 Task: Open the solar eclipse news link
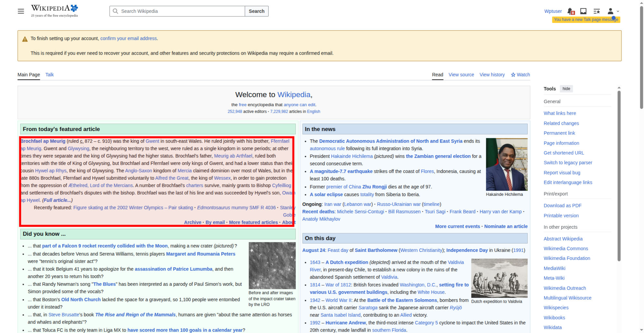click(326, 195)
